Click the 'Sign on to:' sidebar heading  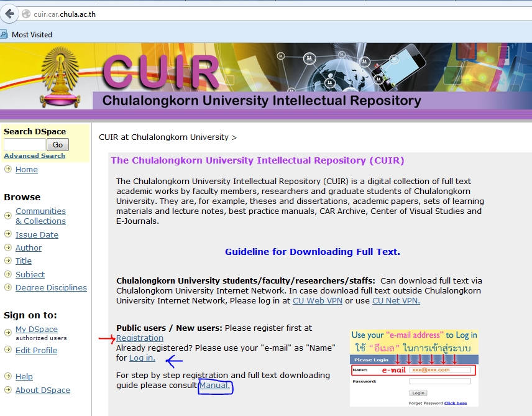point(30,315)
